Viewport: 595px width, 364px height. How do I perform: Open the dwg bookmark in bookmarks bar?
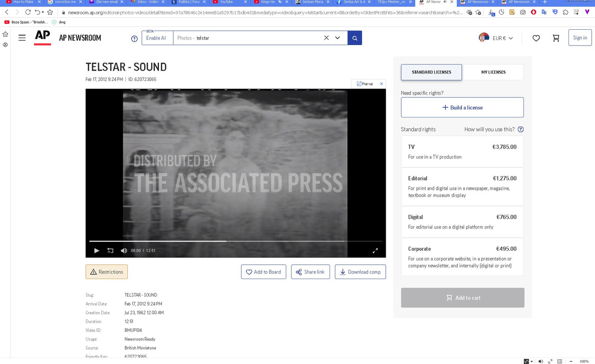[59, 22]
